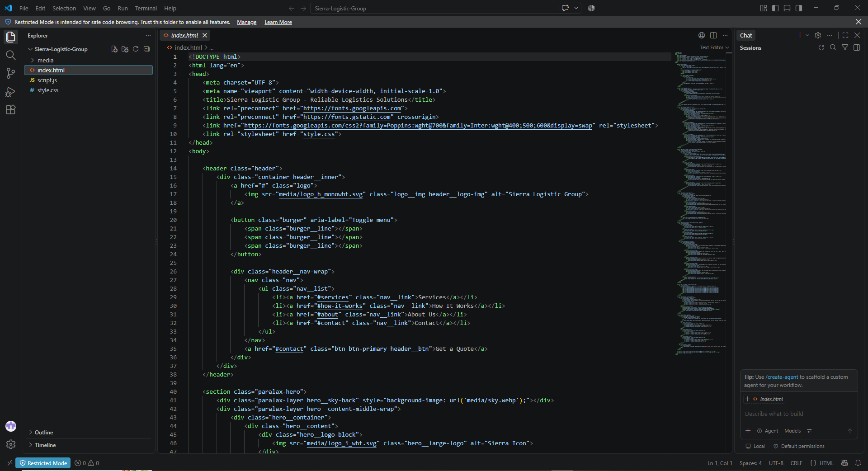Toggle the Primary Side Bar layout

click(775, 8)
